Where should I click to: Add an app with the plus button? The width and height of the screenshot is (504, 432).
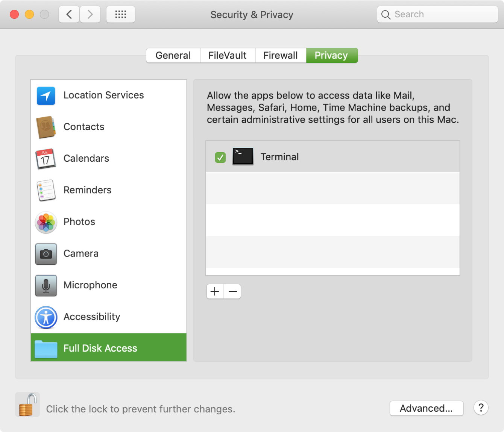[215, 291]
